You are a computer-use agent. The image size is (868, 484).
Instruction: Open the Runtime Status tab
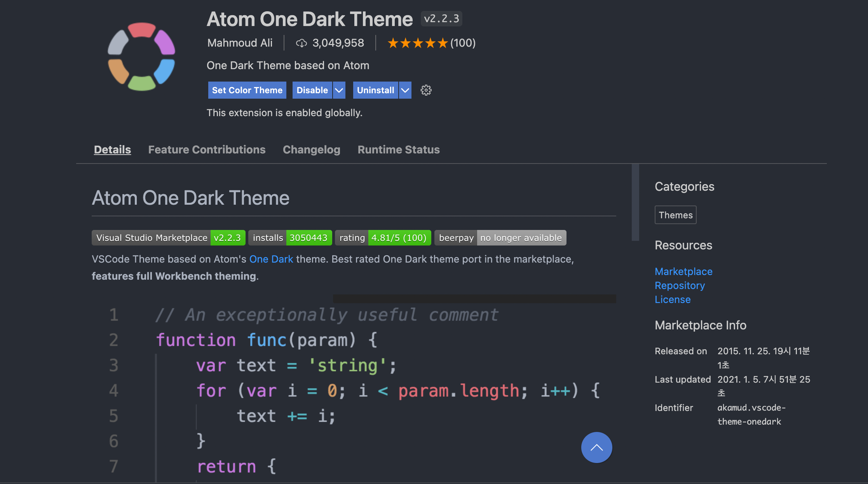point(399,150)
